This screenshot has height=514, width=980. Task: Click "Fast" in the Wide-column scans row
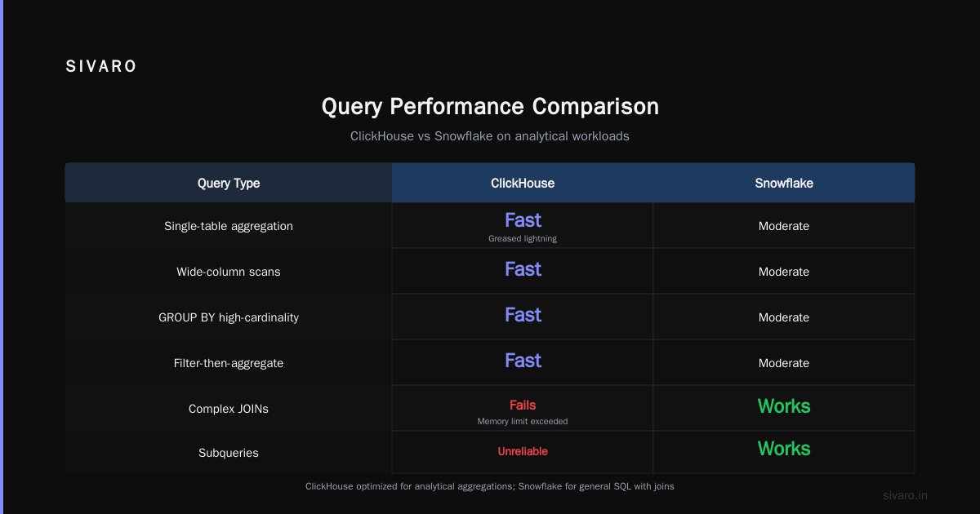523,269
